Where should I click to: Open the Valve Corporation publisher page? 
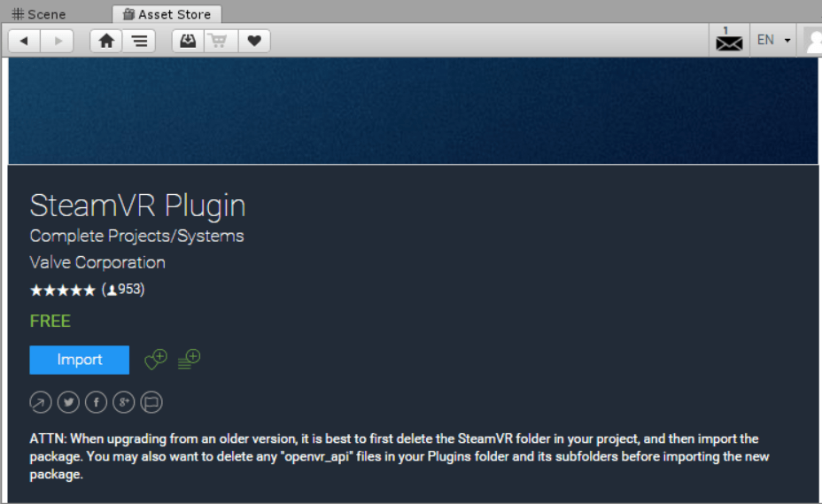coord(97,262)
